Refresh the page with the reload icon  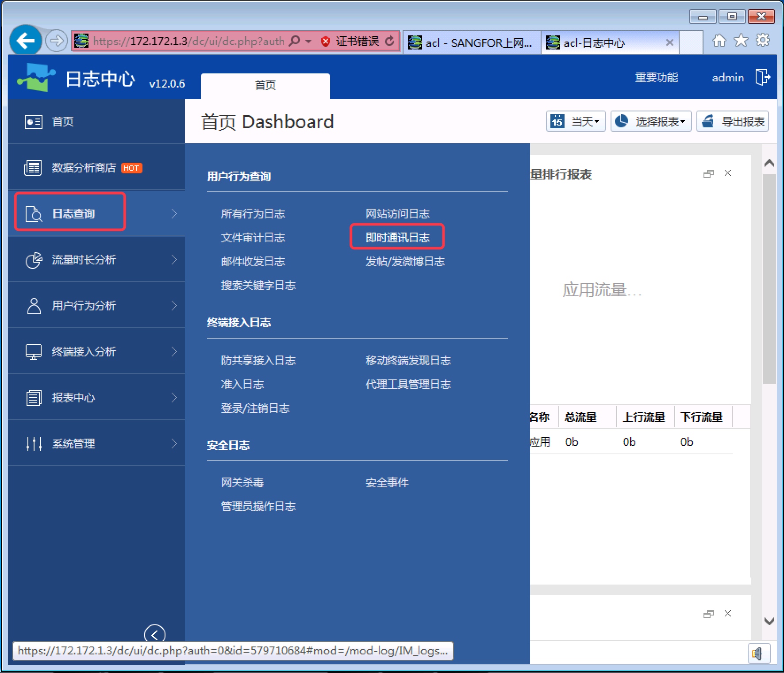tap(389, 41)
